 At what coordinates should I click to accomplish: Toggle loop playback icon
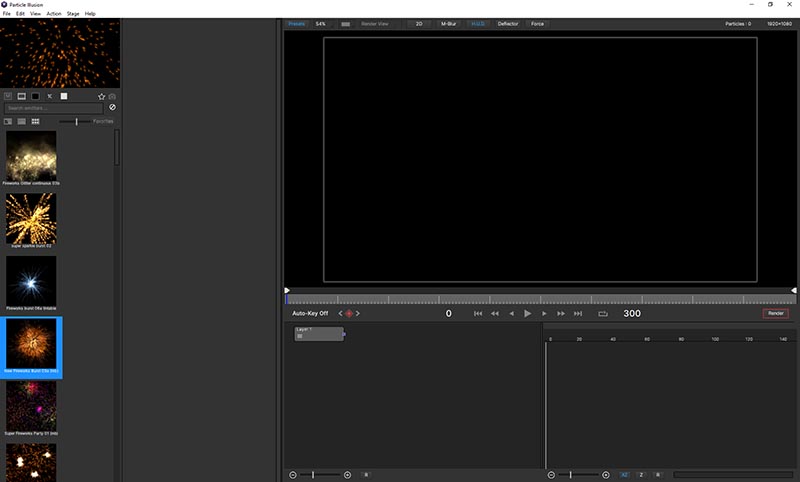(x=603, y=314)
